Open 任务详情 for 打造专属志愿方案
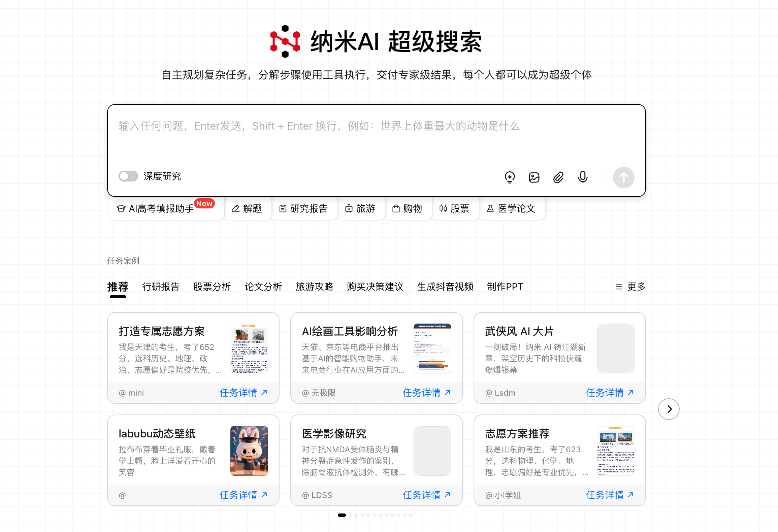This screenshot has width=778, height=532. point(244,393)
